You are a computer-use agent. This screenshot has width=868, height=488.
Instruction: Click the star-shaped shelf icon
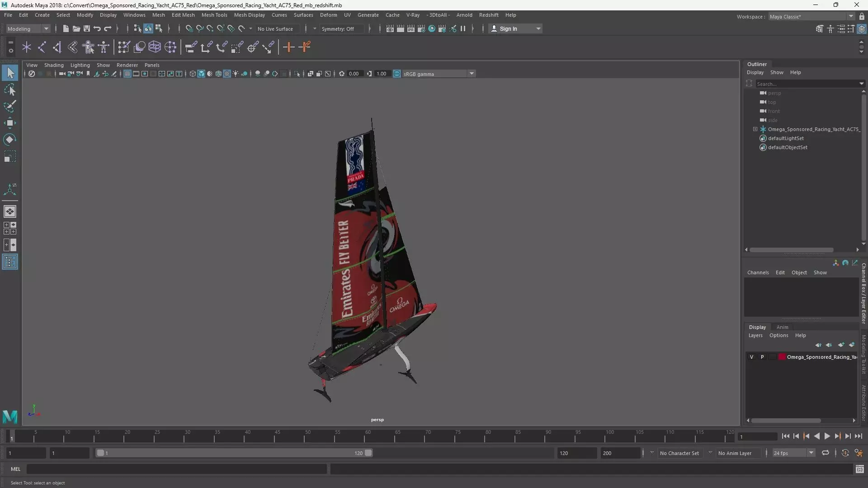(x=27, y=47)
